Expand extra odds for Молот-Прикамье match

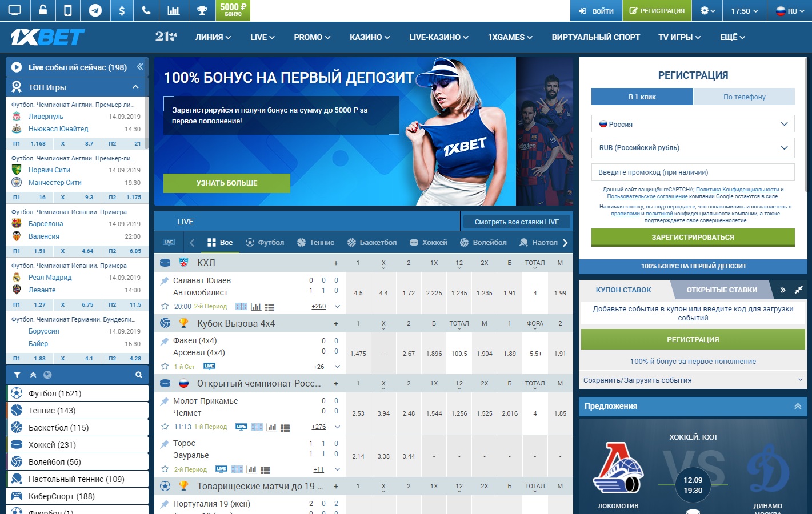(x=318, y=427)
